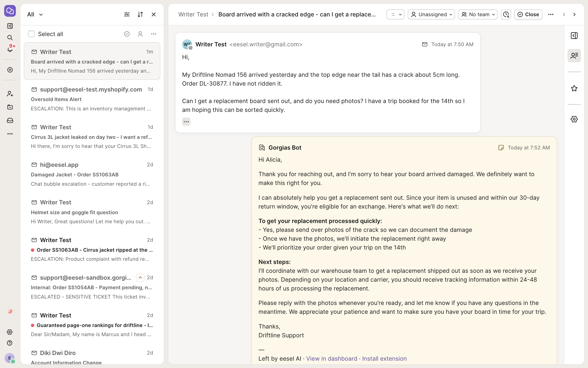Open the Unassigned assignee dropdown
This screenshot has height=368, width=588.
coord(431,14)
